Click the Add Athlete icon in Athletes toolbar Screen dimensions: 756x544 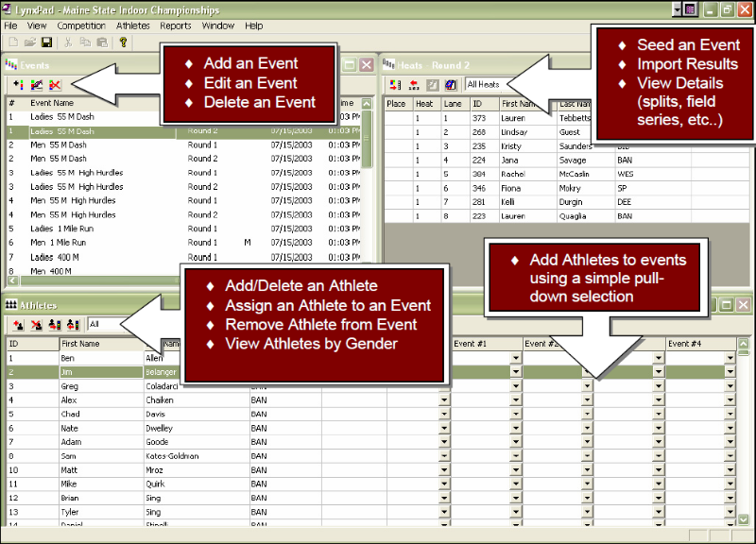coord(19,324)
